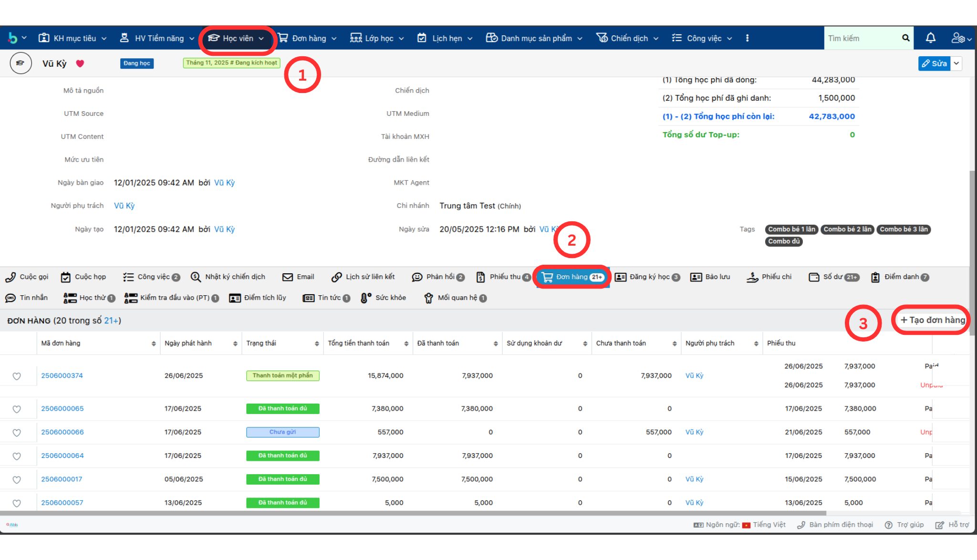The height and width of the screenshot is (560, 977).
Task: Expand the dropdown arrow next to Sửa
Action: coord(956,63)
